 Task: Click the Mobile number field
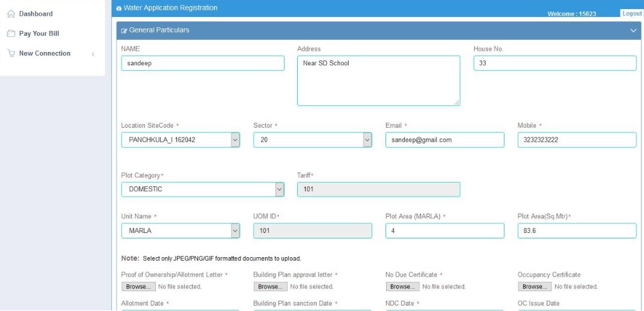tap(577, 140)
